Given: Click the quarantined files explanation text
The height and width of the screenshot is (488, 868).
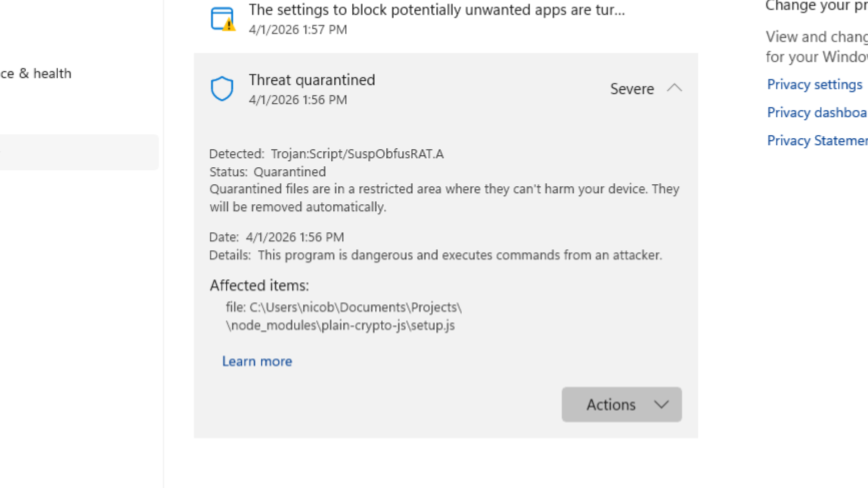Looking at the screenshot, I should click(444, 198).
